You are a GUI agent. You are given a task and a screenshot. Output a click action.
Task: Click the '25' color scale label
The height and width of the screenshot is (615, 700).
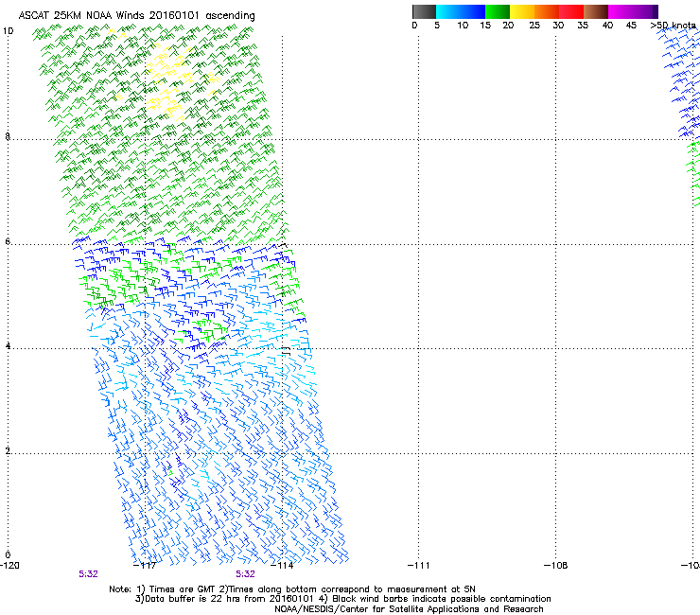[x=534, y=26]
